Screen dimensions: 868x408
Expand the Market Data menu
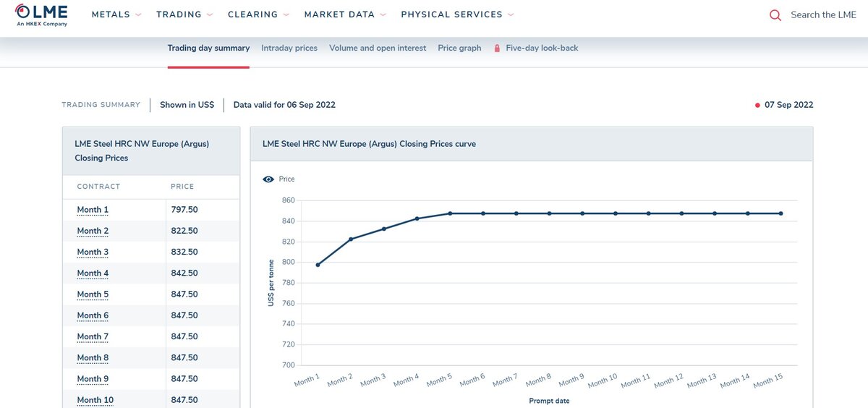point(345,14)
